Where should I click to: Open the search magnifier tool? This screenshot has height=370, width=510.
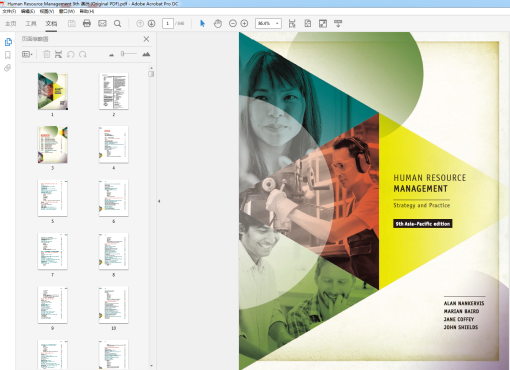tap(117, 23)
